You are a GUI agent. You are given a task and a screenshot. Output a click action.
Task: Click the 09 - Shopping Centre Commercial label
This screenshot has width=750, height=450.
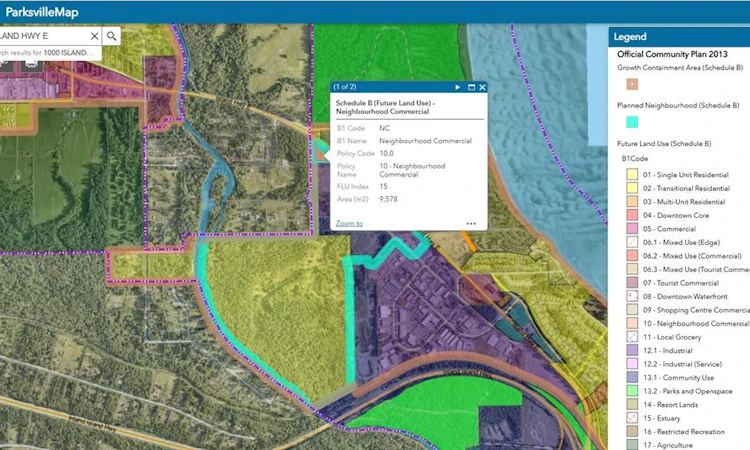point(696,310)
